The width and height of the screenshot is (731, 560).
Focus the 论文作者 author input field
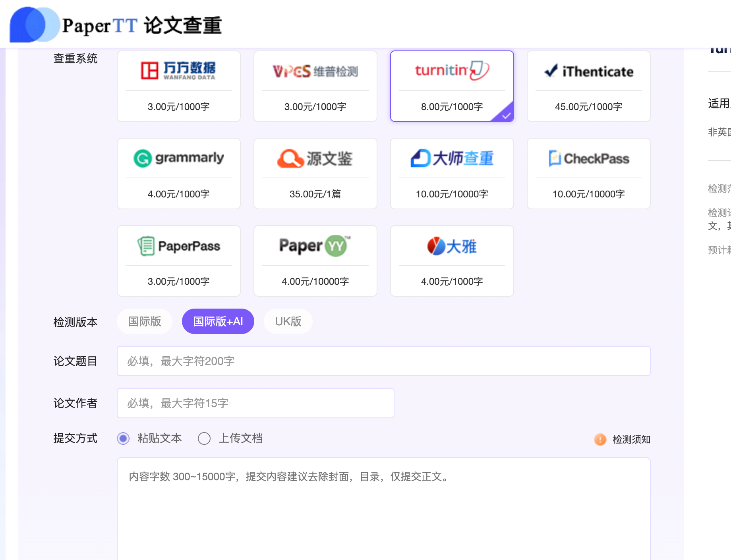tap(255, 403)
